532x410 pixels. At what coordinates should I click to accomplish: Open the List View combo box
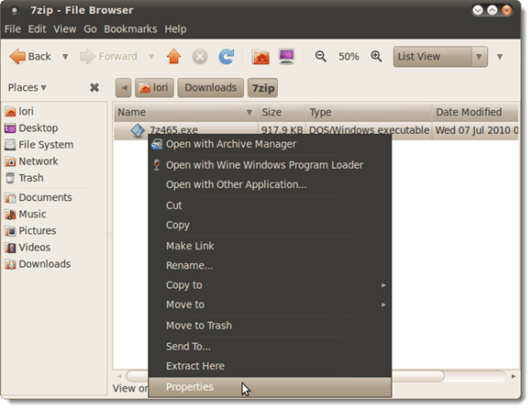pos(440,57)
